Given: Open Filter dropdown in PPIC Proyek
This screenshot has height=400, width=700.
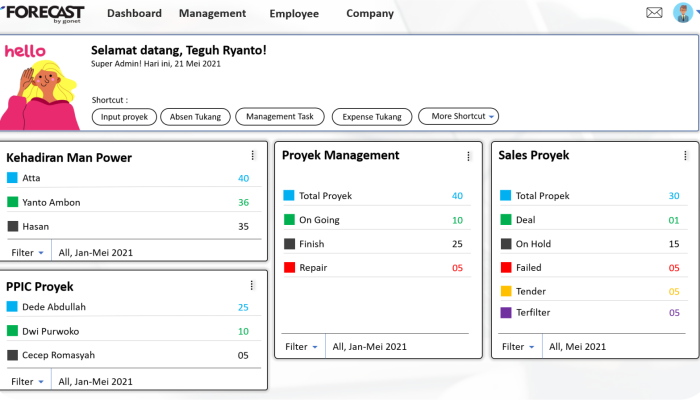Looking at the screenshot, I should [27, 382].
